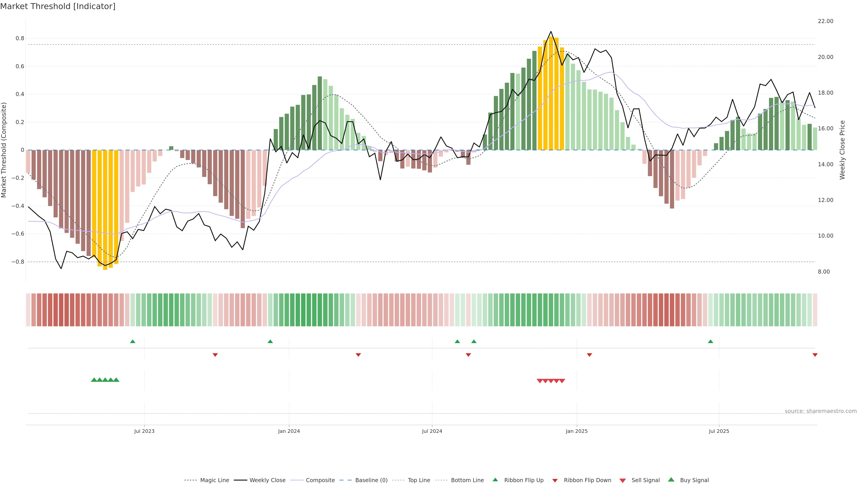Click ribbon flip down marker after Jan 2025
Viewport: 868px width, 488px height.
point(589,355)
